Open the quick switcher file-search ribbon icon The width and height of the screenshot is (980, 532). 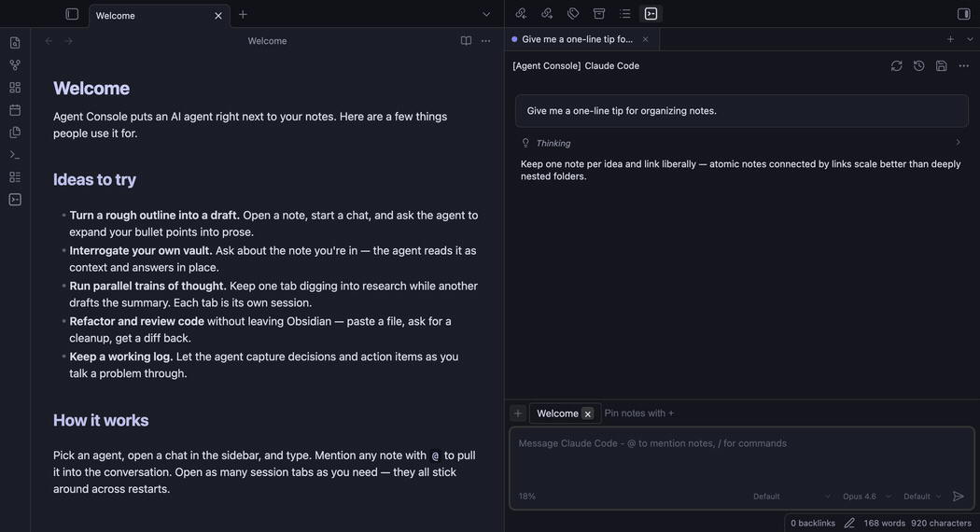[x=15, y=43]
